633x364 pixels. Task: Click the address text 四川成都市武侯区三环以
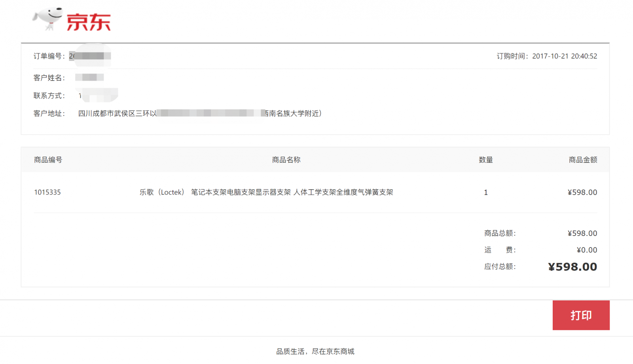[x=118, y=113]
